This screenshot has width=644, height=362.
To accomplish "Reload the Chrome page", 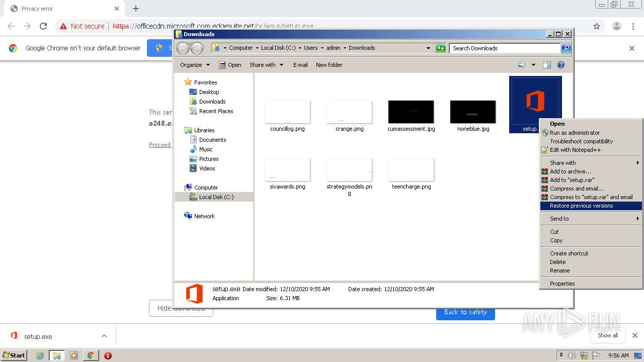I will pyautogui.click(x=43, y=26).
